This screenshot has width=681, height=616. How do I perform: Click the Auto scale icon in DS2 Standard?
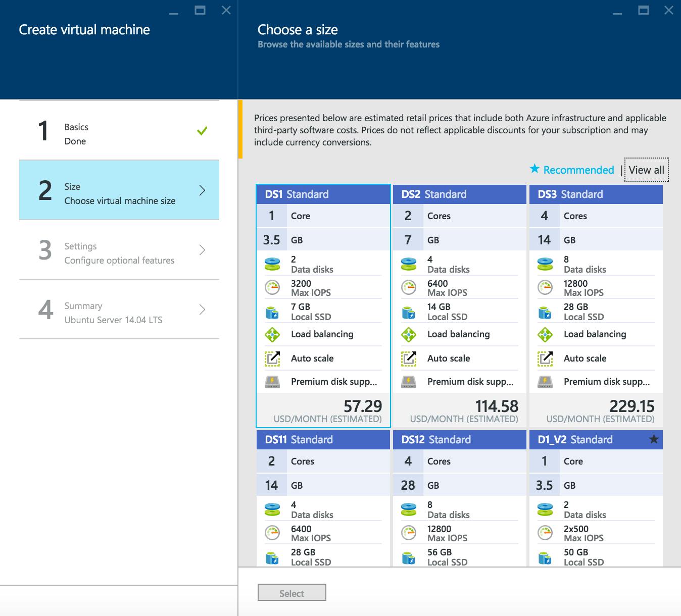pyautogui.click(x=409, y=358)
